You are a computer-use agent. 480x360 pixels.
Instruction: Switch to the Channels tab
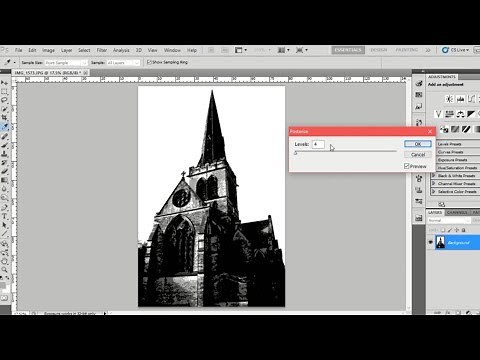457,212
